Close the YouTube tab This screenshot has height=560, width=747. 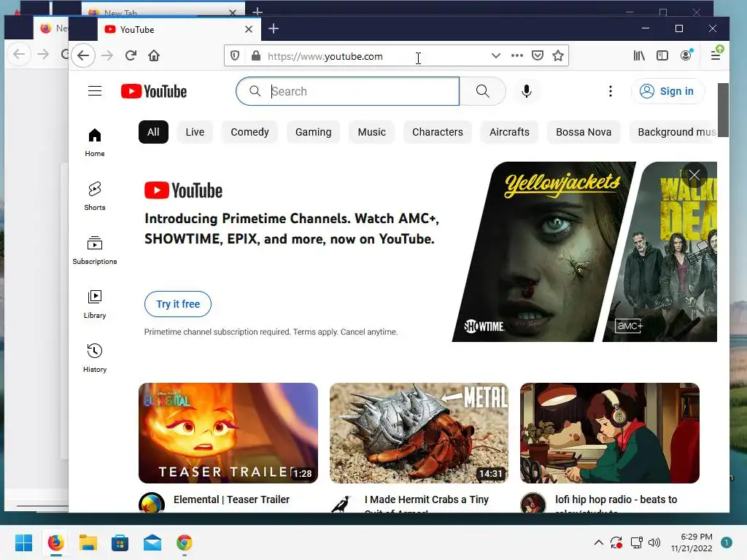249,29
